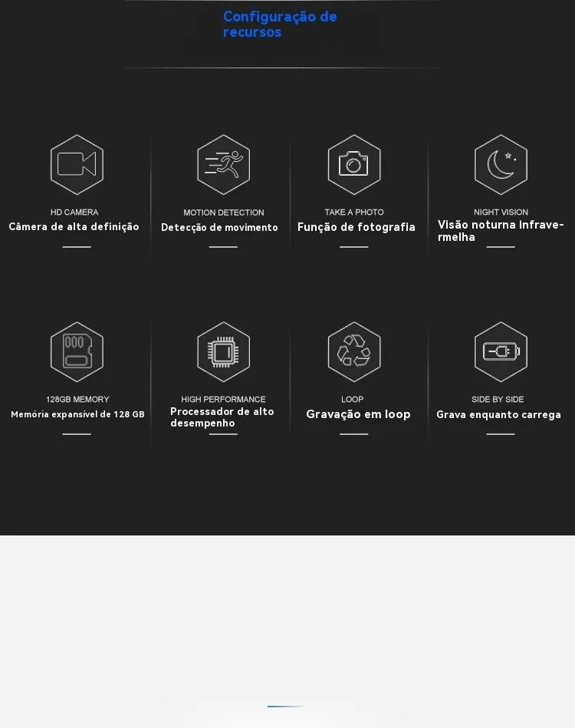Click the HD camera video icon
Image resolution: width=575 pixels, height=728 pixels.
77,164
